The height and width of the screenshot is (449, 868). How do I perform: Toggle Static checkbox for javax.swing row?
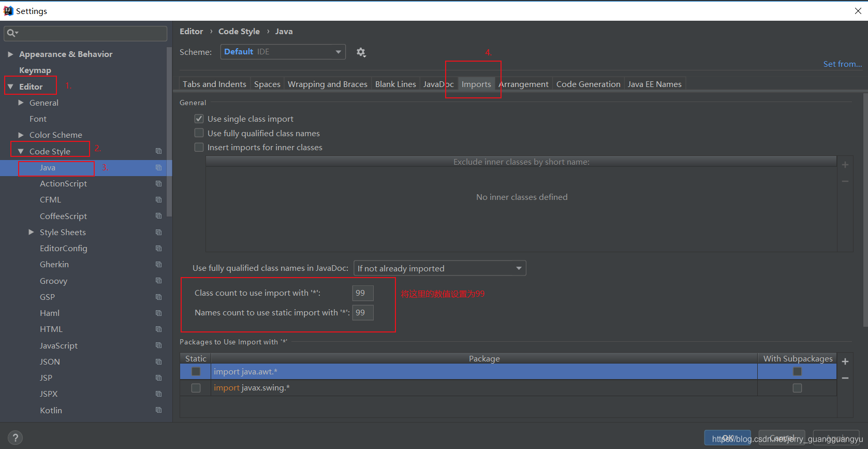(196, 388)
